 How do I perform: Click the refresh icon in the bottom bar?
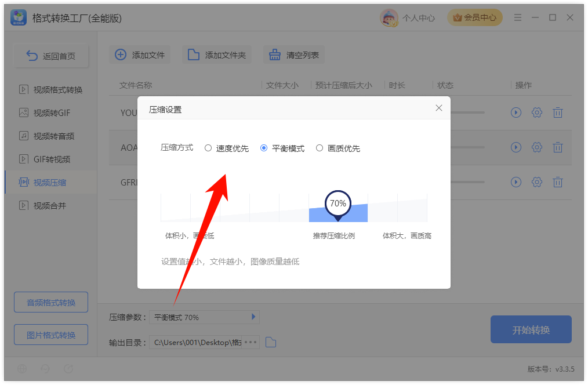[68, 369]
